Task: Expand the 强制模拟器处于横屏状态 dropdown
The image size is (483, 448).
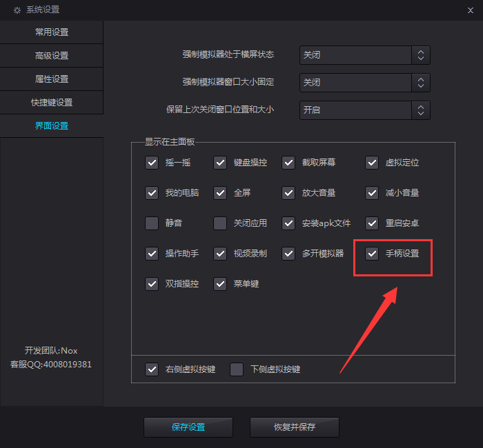Action: tap(365, 55)
